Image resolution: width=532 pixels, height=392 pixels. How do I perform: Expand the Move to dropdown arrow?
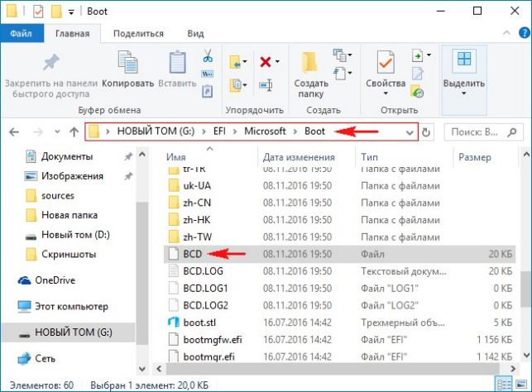click(x=245, y=62)
